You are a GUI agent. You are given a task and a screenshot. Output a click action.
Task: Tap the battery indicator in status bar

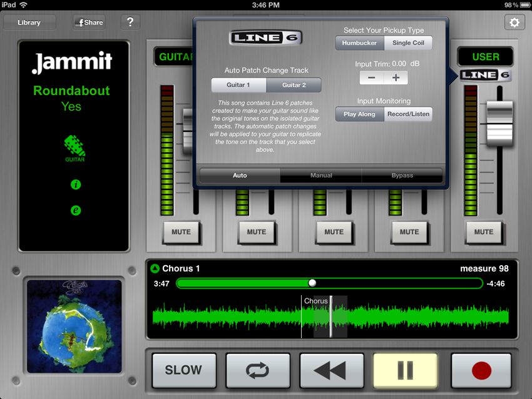click(x=524, y=5)
